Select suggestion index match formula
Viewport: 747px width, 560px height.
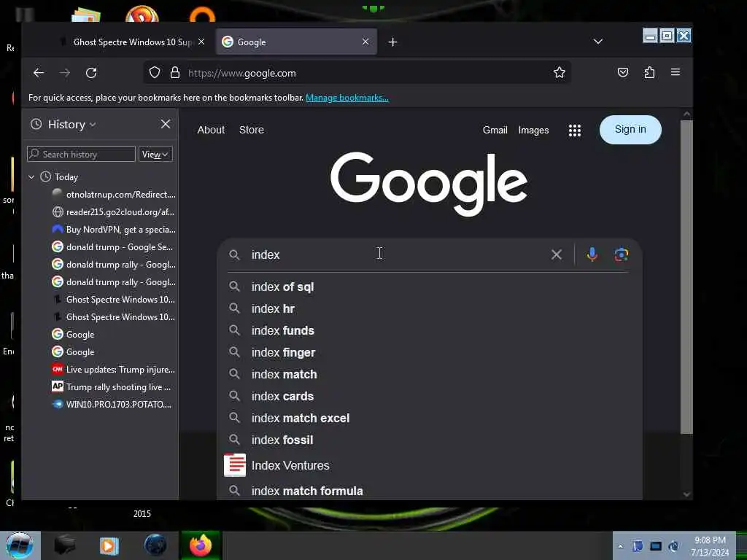pos(429,491)
